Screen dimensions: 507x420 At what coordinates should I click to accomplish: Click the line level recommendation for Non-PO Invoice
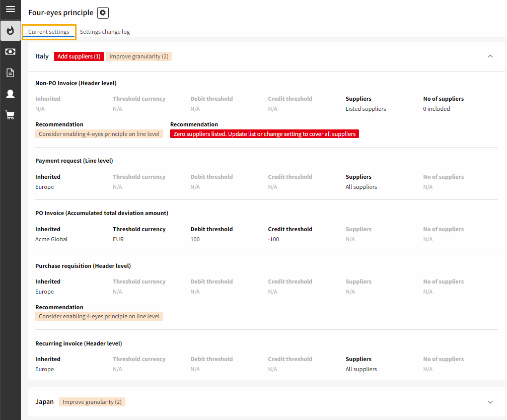(99, 133)
